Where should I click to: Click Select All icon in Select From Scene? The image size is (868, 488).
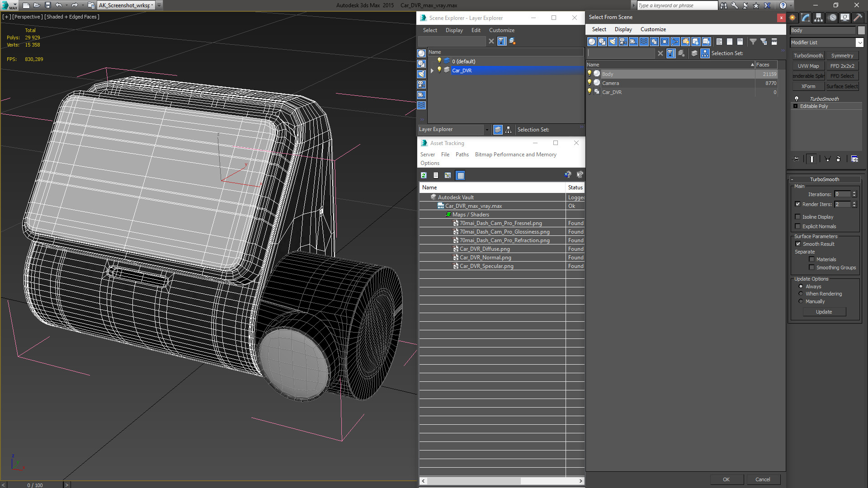(719, 42)
